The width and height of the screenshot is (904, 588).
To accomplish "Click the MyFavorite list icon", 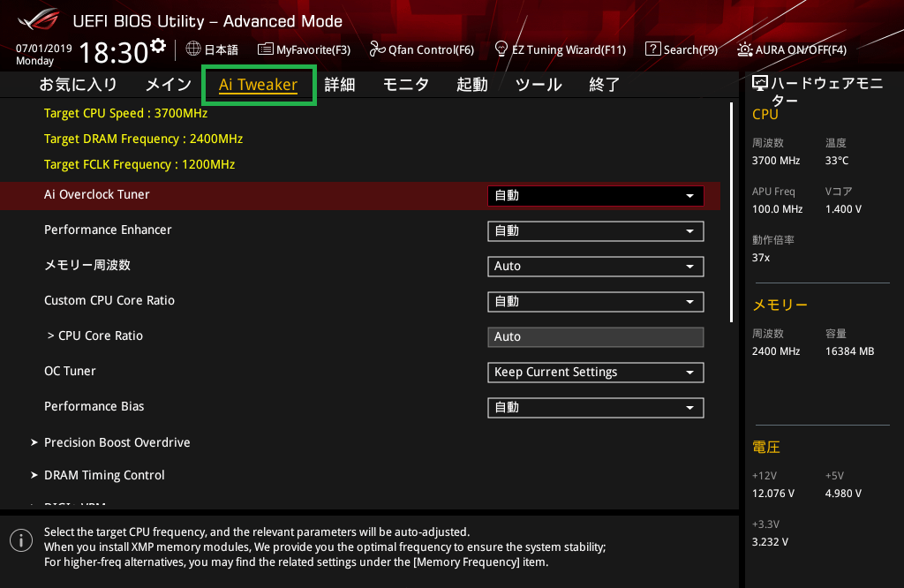I will [x=265, y=49].
